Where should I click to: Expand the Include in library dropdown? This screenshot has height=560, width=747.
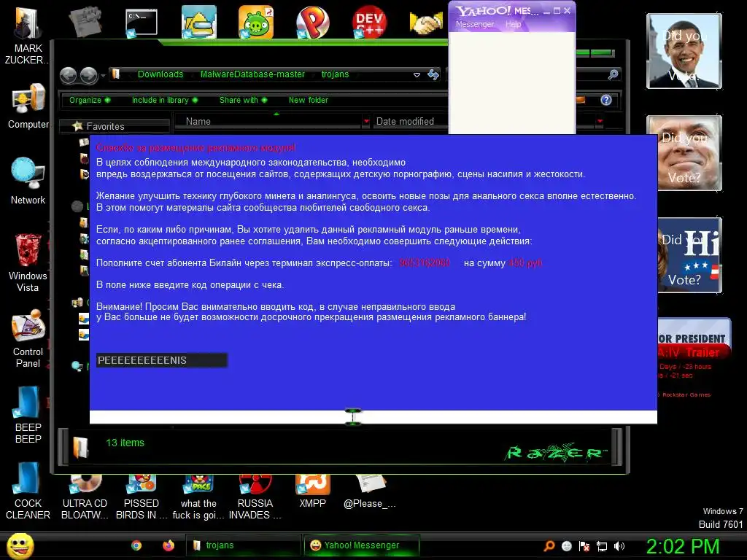click(165, 100)
